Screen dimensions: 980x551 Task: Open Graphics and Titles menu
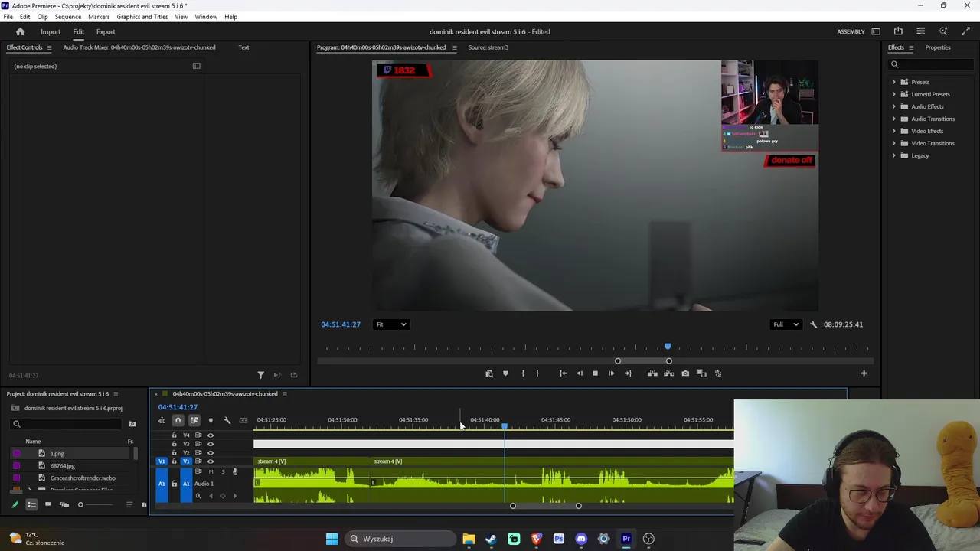[x=142, y=16]
